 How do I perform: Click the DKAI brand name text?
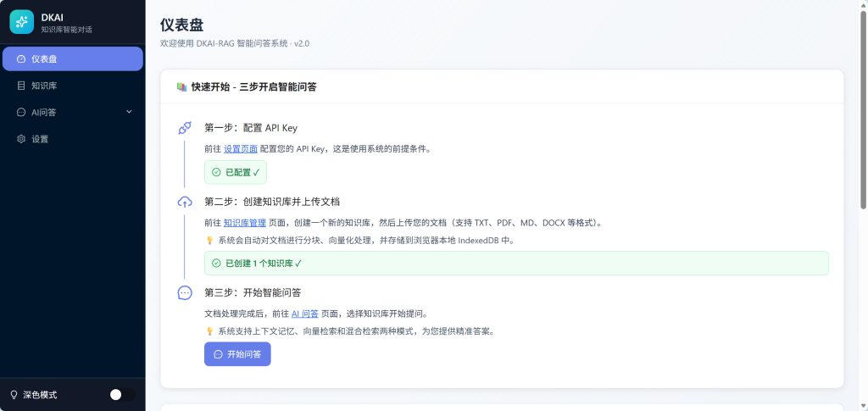click(x=52, y=17)
